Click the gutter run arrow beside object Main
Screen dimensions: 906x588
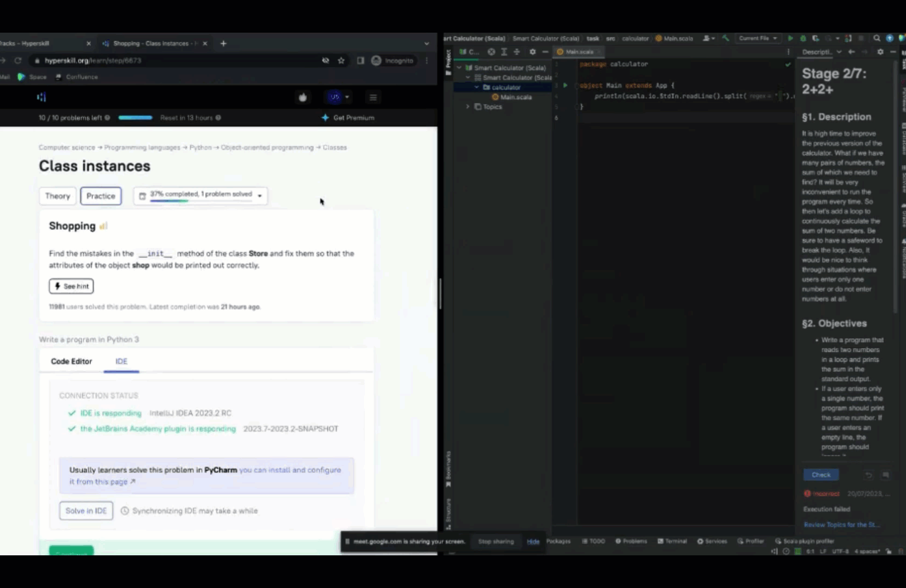click(565, 85)
